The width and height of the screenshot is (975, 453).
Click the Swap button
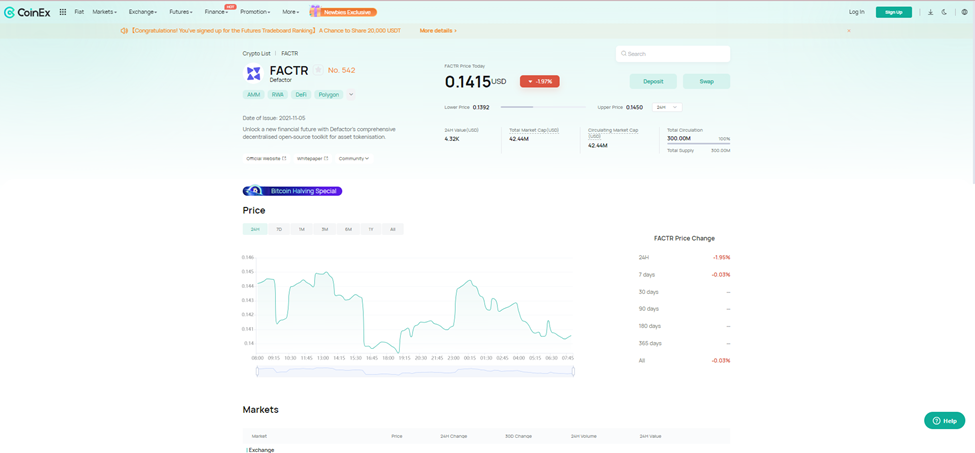pos(706,81)
